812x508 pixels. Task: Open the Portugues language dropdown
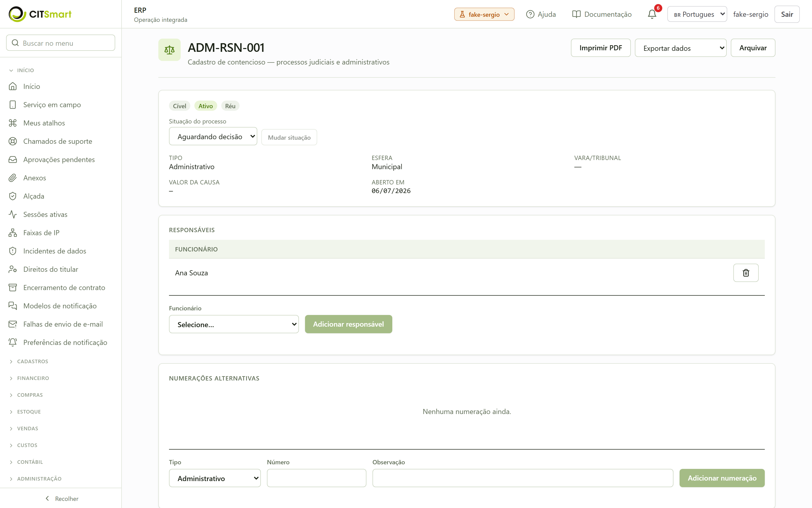click(x=697, y=14)
